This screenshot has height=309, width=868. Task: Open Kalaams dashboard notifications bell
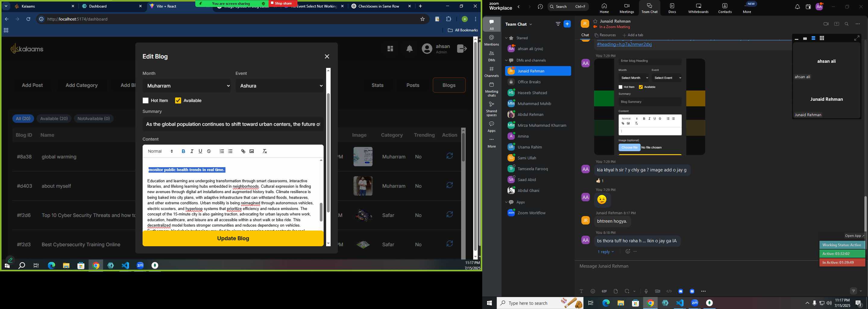click(x=409, y=49)
